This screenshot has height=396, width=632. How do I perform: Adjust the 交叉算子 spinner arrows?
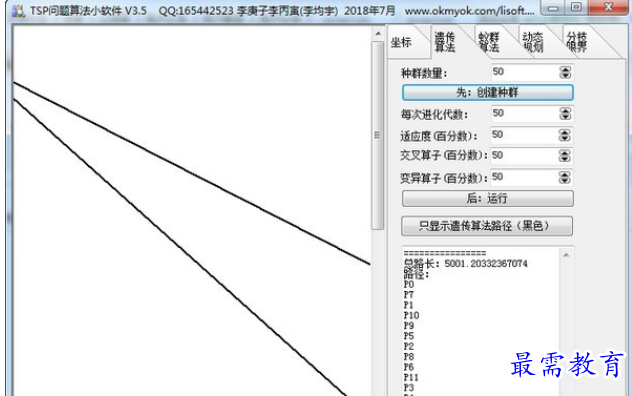point(565,156)
